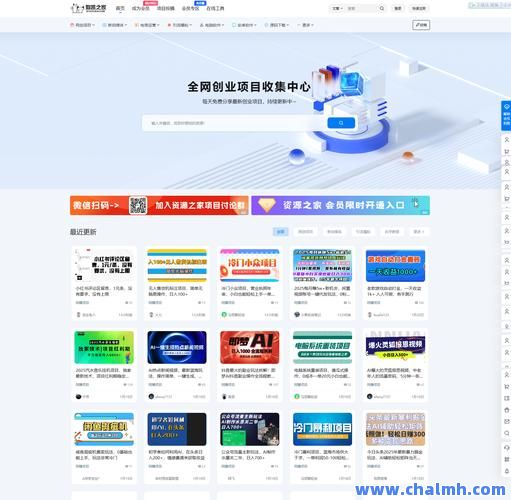Open the 首页 nav item
This screenshot has height=500, width=511.
pos(120,8)
